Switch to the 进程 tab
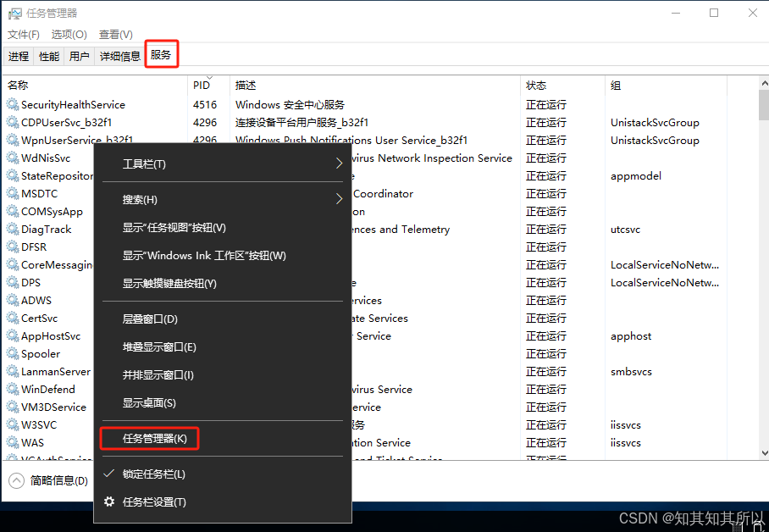Screen dimensions: 769x532 tap(19, 56)
